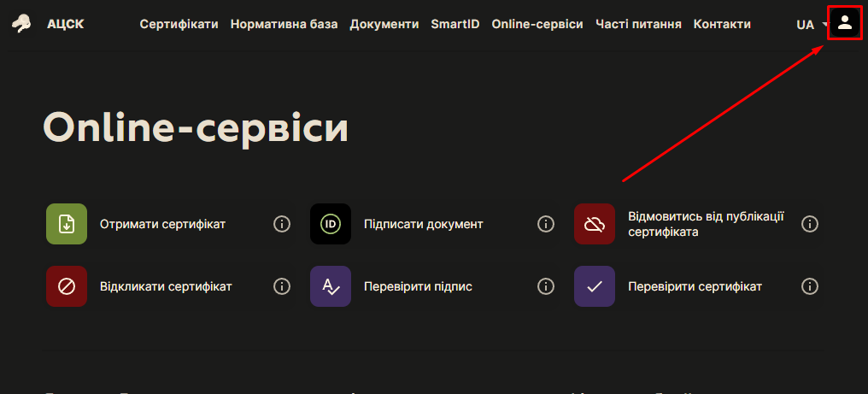Open info beside Перевірити підпис

[x=546, y=286]
